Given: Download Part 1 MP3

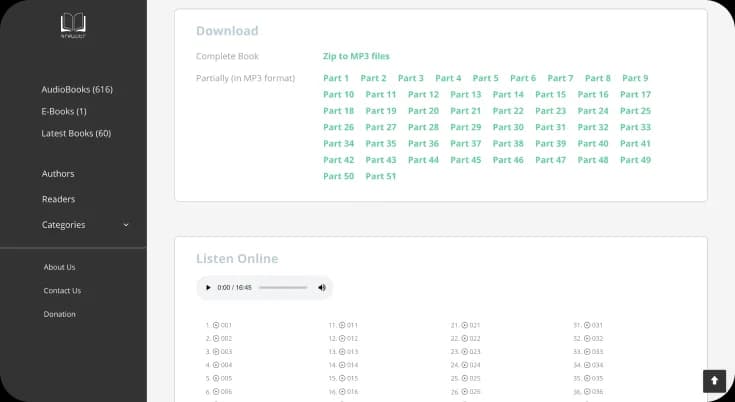Looking at the screenshot, I should (x=336, y=78).
